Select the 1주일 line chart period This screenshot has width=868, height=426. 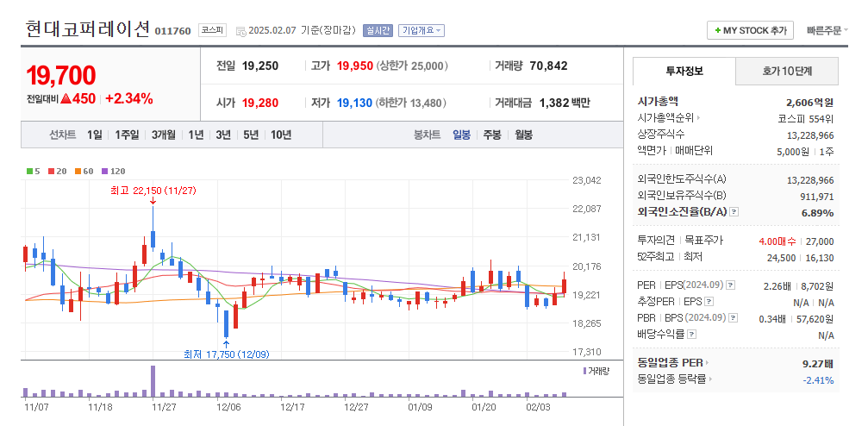[127, 135]
